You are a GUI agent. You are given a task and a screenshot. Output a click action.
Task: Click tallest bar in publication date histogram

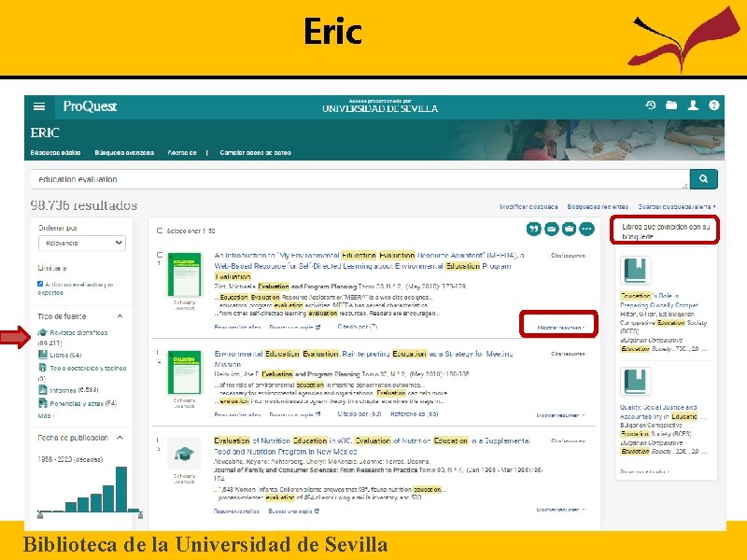(x=121, y=489)
